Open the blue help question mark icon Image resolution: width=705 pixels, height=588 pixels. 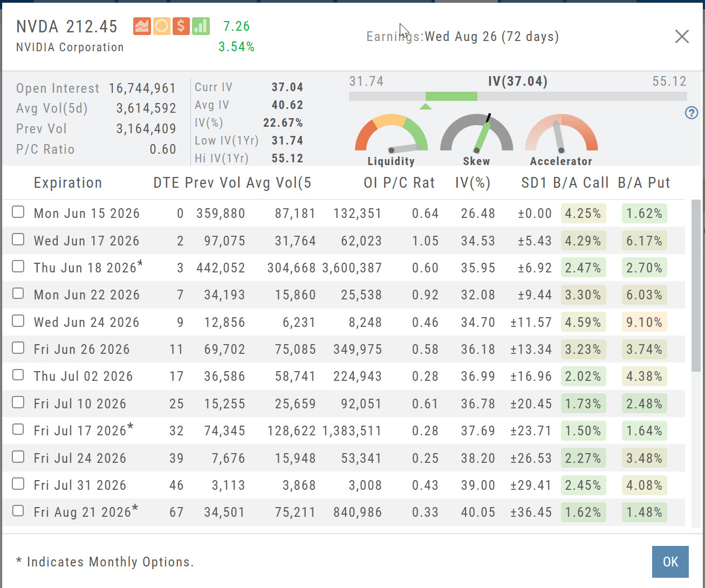click(692, 113)
